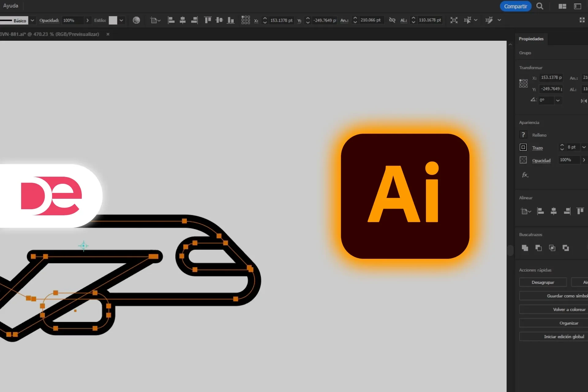
Task: Align right edges in the top control bar
Action: pos(194,20)
